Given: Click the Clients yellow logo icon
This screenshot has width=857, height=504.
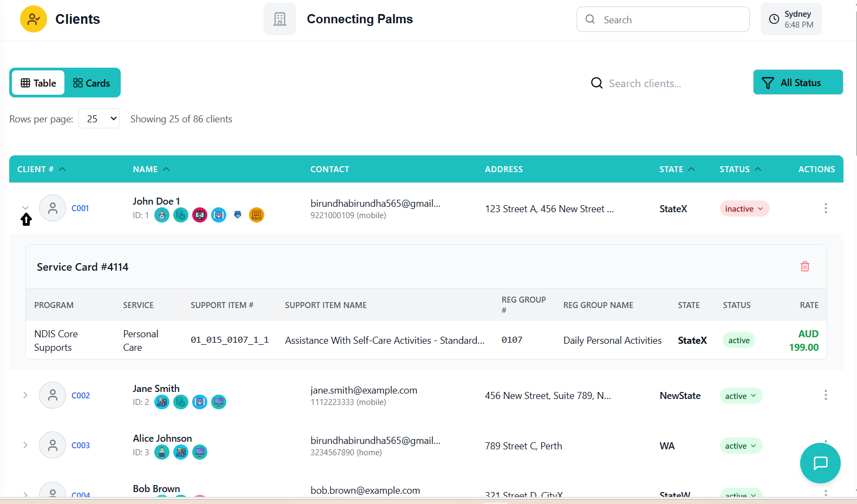Looking at the screenshot, I should 34,19.
